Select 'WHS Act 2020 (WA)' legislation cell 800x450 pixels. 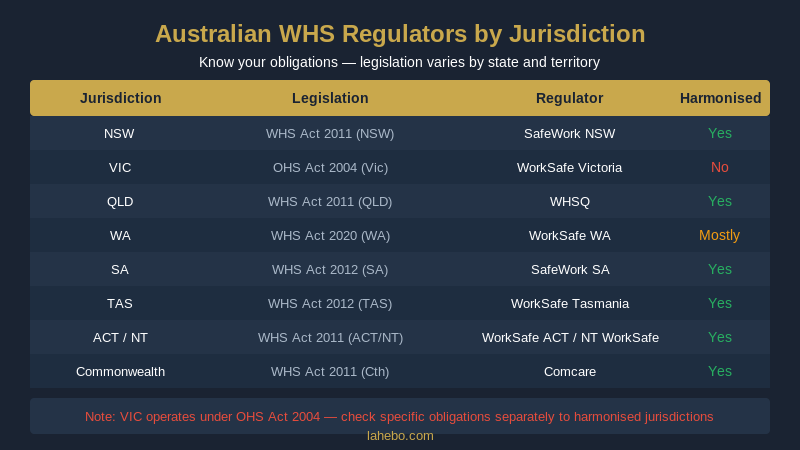330,236
